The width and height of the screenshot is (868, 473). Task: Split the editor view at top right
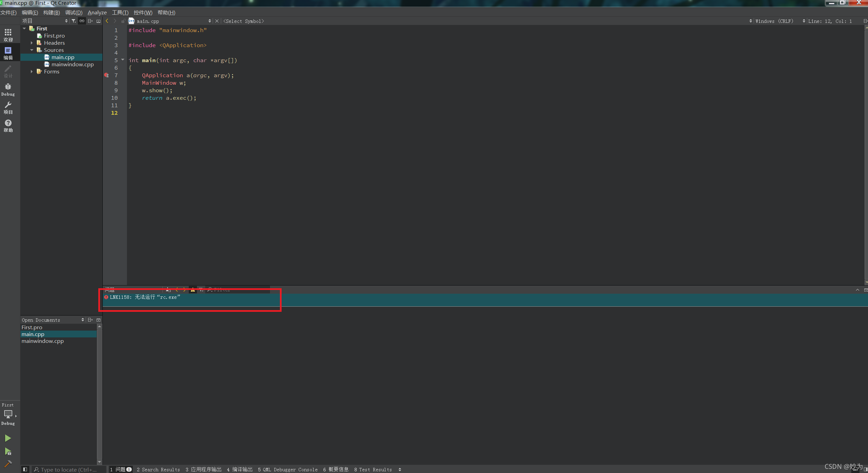click(x=865, y=21)
